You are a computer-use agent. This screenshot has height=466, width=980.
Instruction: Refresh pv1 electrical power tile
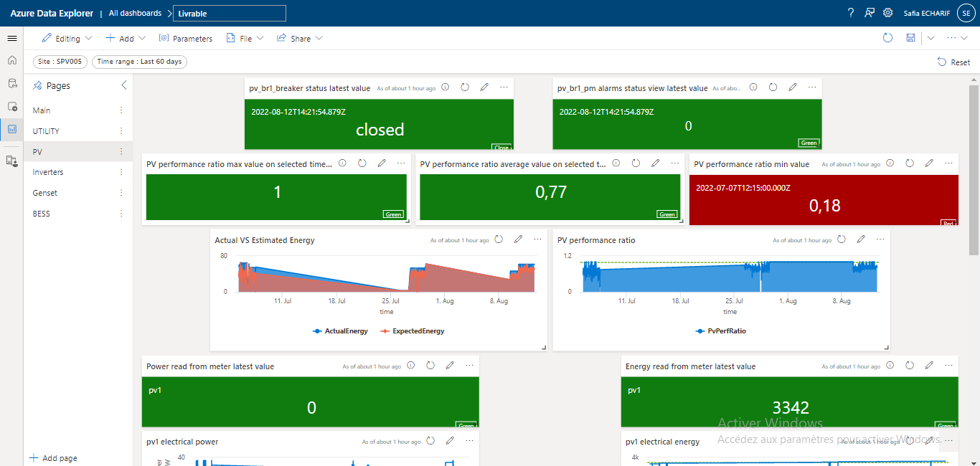pos(430,441)
